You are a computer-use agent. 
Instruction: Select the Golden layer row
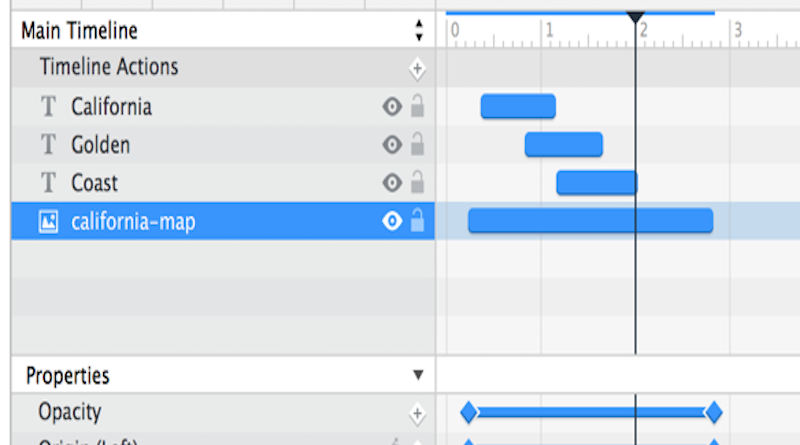pyautogui.click(x=223, y=145)
